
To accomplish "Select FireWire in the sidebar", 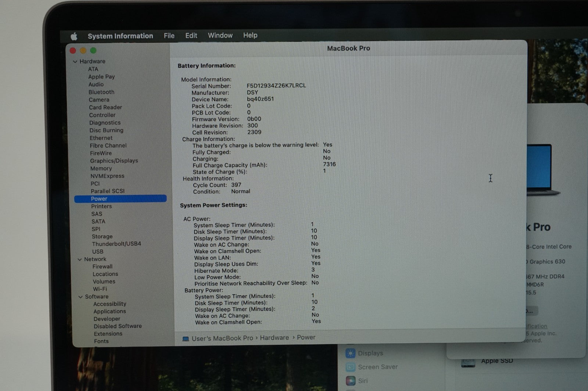I will [x=101, y=153].
